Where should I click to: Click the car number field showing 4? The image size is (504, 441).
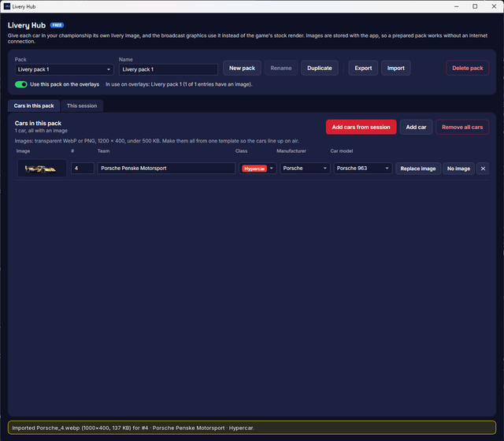83,168
